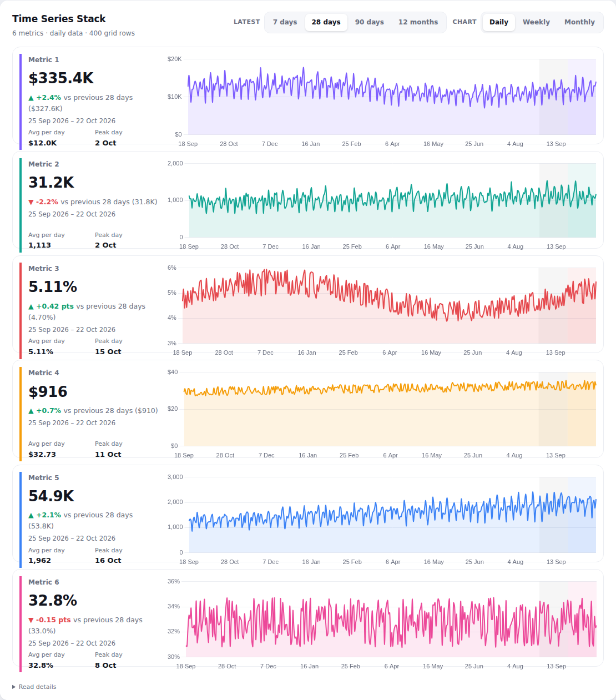Click Metric 3 peak day 15 Oct

pyautogui.click(x=108, y=351)
